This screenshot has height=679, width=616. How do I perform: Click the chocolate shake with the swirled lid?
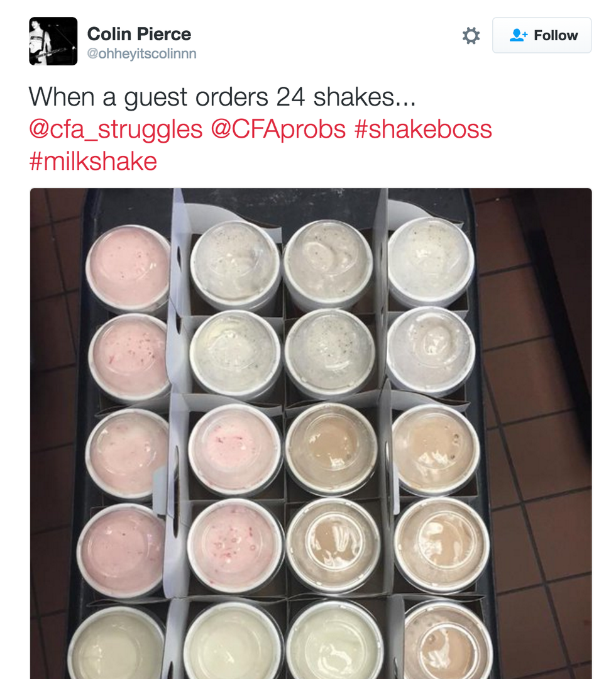[333, 544]
